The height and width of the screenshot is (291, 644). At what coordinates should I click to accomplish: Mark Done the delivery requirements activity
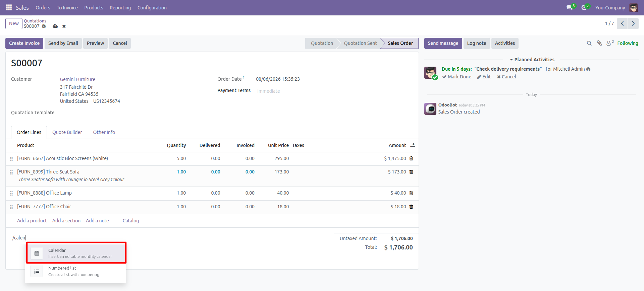tap(457, 77)
